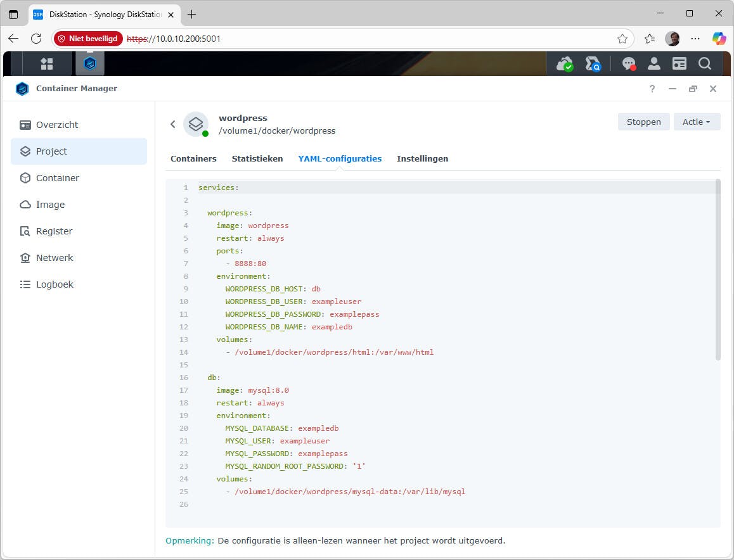Open the DSM main menu grid icon
734x560 pixels.
coord(47,63)
